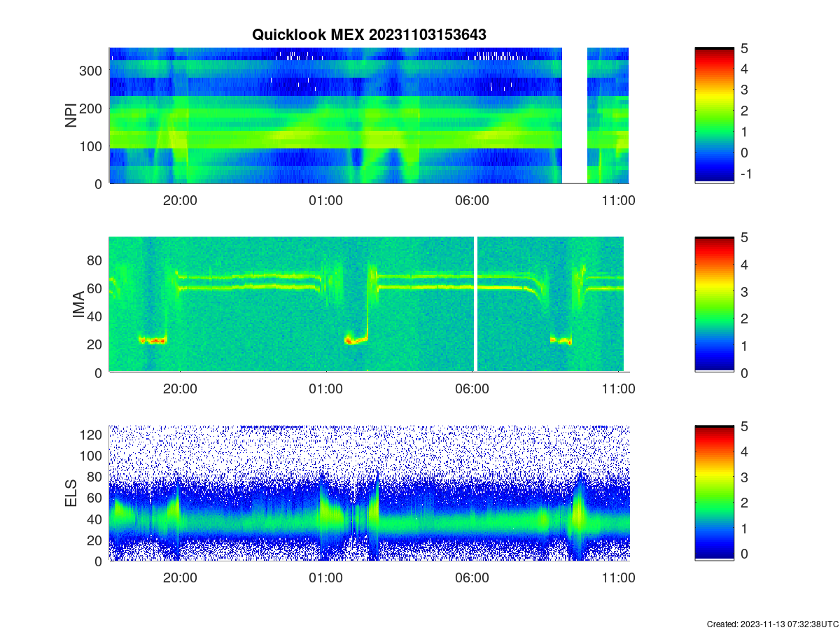Screen dimensions: 840x630
Task: Click the IMA colorbar scale
Action: (714, 304)
